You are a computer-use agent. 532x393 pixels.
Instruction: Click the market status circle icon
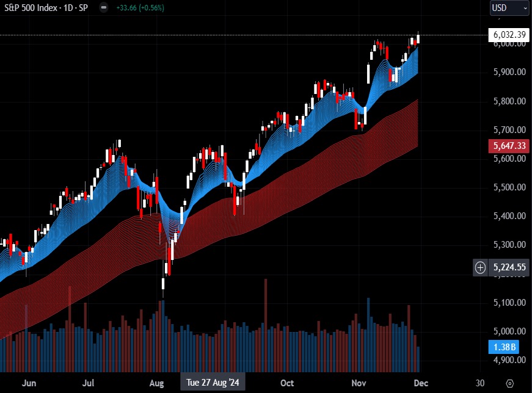coord(104,8)
